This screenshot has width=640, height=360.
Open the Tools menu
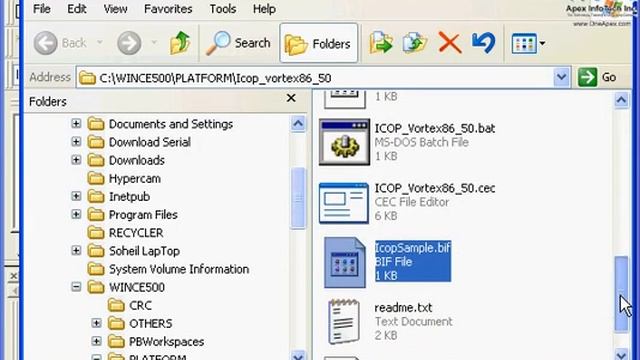tap(222, 9)
